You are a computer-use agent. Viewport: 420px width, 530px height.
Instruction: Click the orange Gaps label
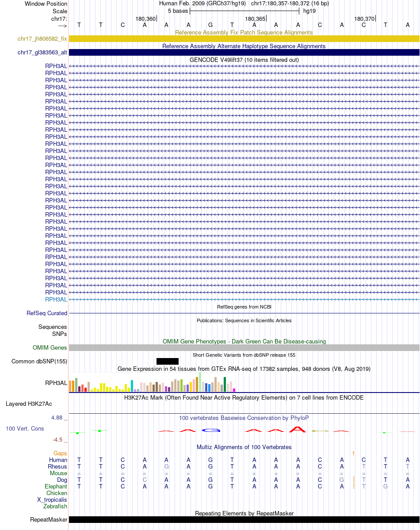tap(60, 453)
